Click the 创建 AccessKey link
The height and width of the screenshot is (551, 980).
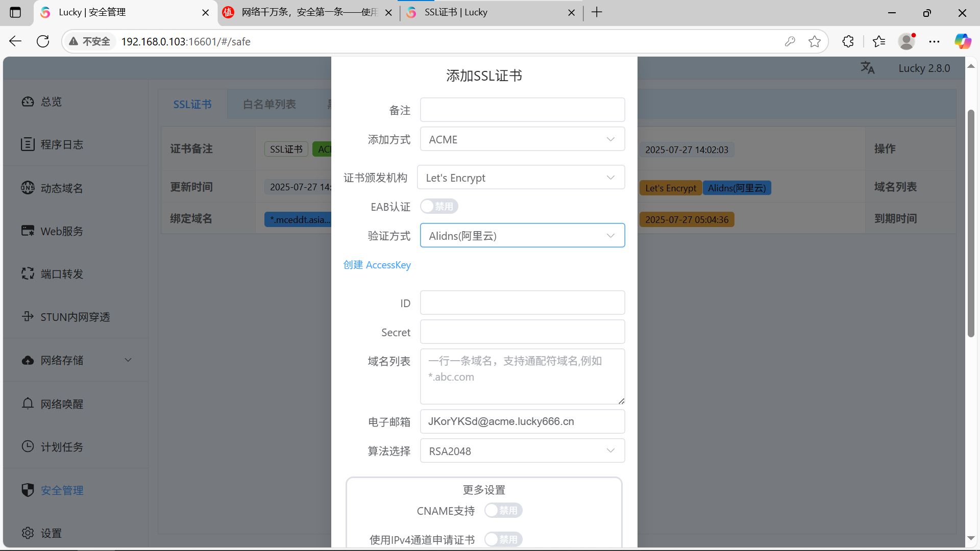[x=377, y=265]
